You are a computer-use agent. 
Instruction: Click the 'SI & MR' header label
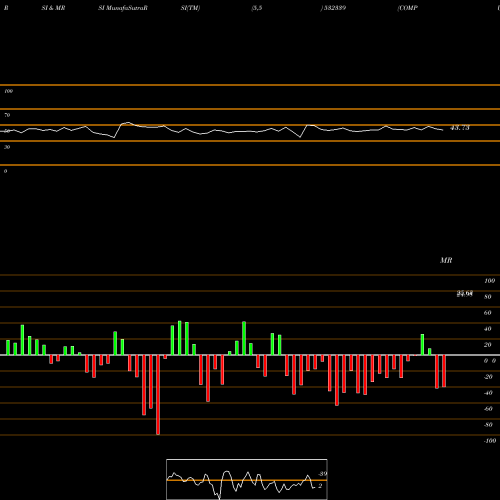tap(53, 8)
